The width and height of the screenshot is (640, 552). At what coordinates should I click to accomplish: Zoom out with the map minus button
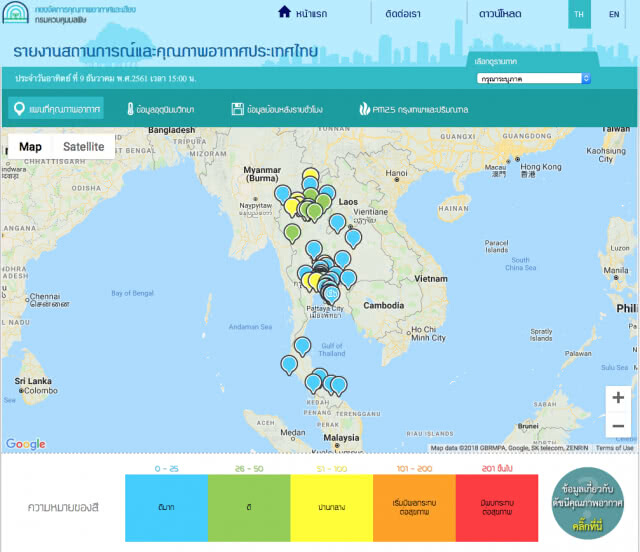click(x=618, y=426)
